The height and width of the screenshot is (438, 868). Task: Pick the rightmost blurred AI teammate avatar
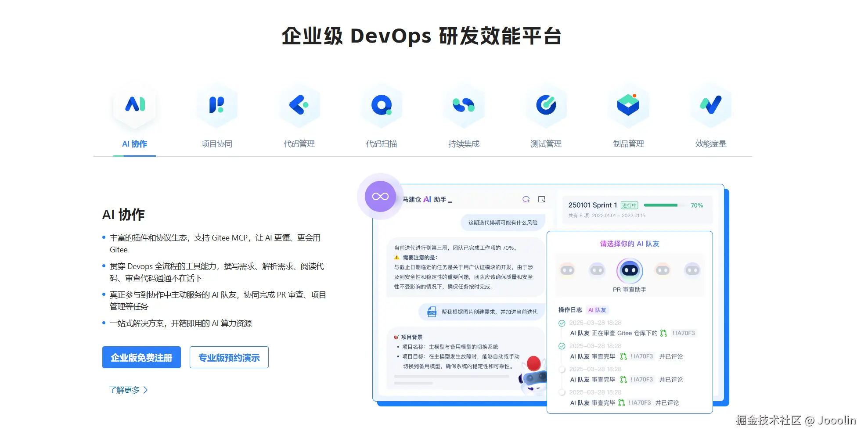692,270
